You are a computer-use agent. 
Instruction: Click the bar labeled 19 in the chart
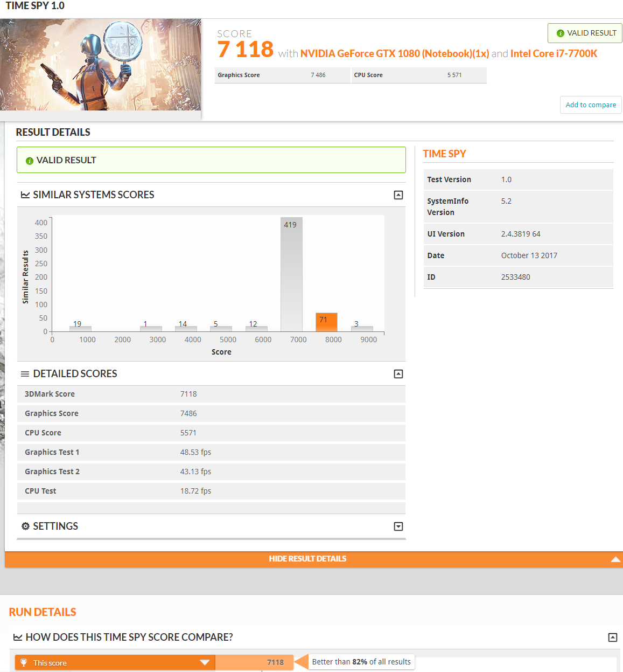80,329
